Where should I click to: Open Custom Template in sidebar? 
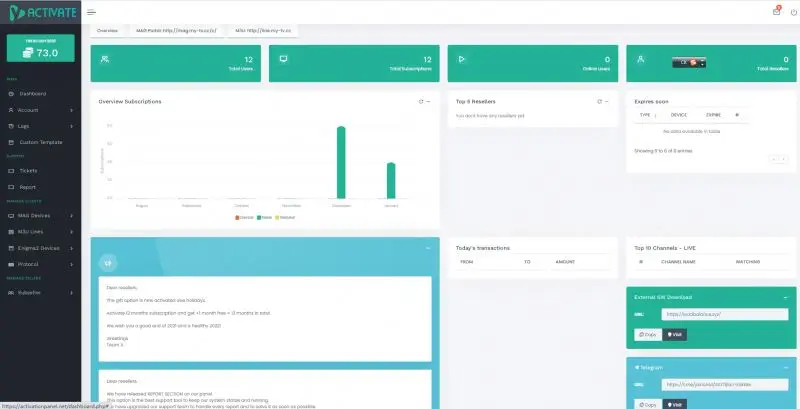click(x=40, y=142)
